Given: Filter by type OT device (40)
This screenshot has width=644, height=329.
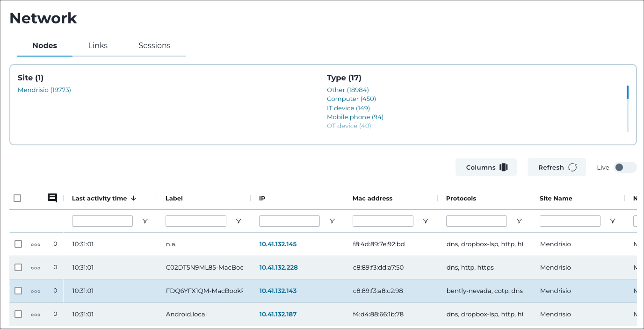Looking at the screenshot, I should (349, 126).
